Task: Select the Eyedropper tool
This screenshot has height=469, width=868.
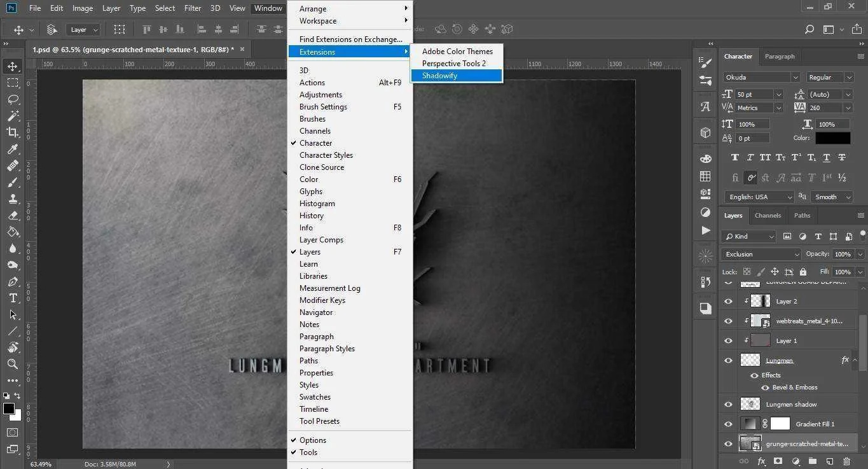Action: (13, 149)
